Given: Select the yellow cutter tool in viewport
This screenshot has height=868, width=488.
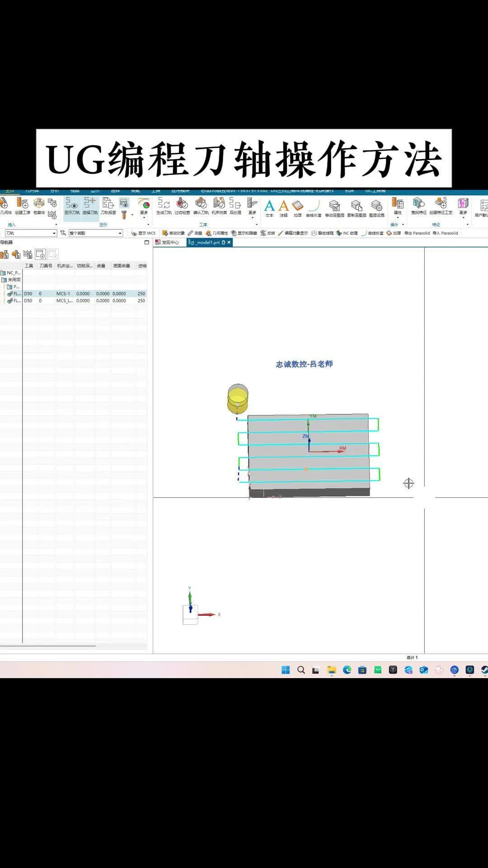Looking at the screenshot, I should click(238, 399).
